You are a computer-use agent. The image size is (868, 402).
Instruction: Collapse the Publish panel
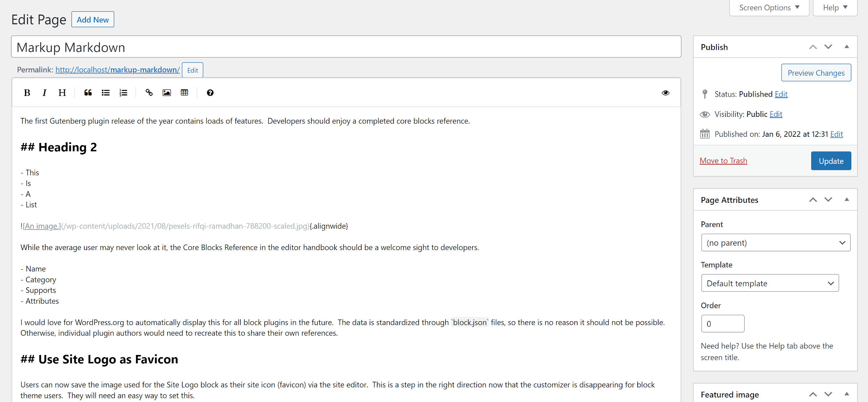point(847,46)
